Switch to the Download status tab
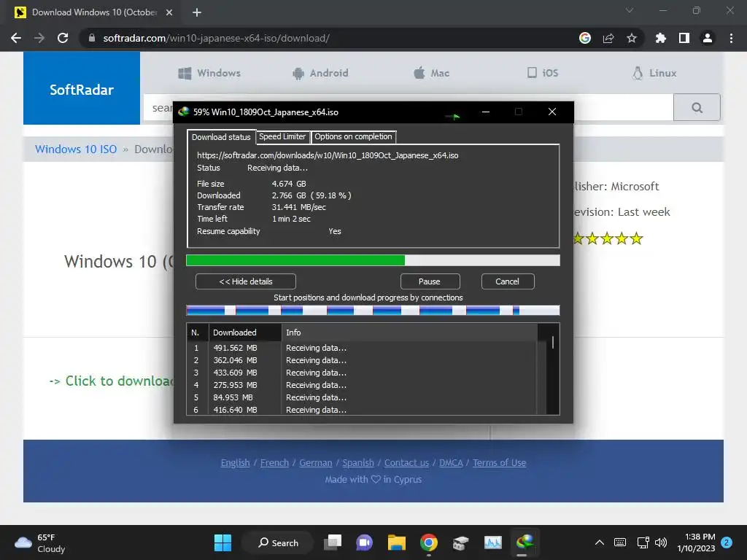The image size is (747, 560). point(221,136)
